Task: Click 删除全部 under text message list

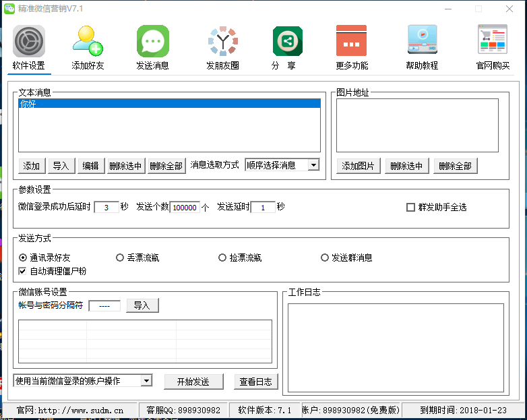Action: pyautogui.click(x=166, y=166)
